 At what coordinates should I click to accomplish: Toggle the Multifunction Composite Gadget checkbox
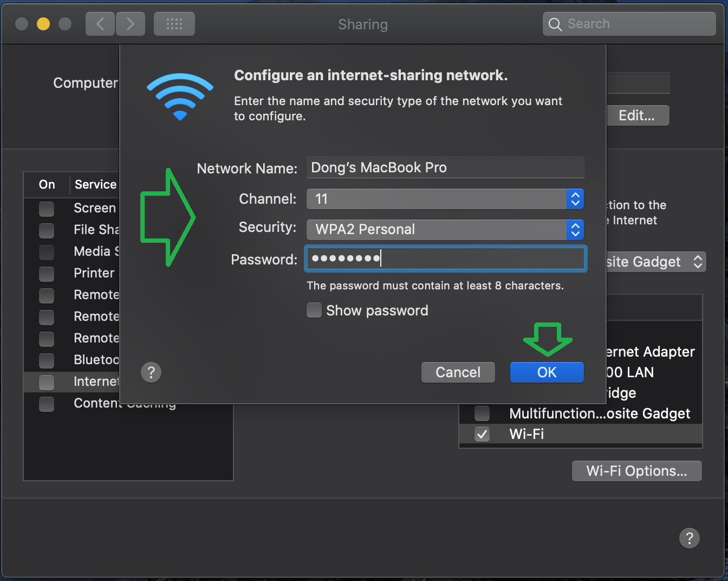click(482, 414)
